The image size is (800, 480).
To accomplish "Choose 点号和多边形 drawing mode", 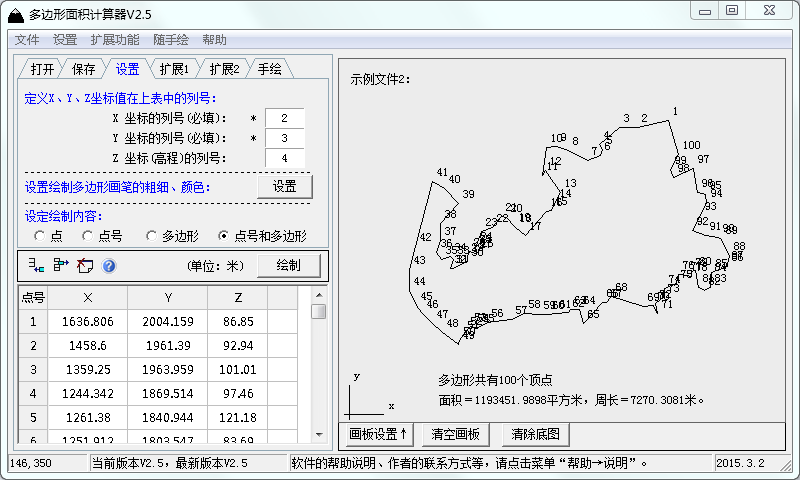I will [x=224, y=236].
